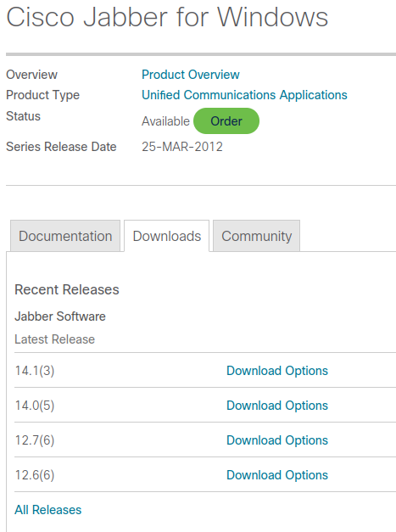Click the 14.0(5) version number
This screenshot has height=532, width=396.
[x=35, y=406]
